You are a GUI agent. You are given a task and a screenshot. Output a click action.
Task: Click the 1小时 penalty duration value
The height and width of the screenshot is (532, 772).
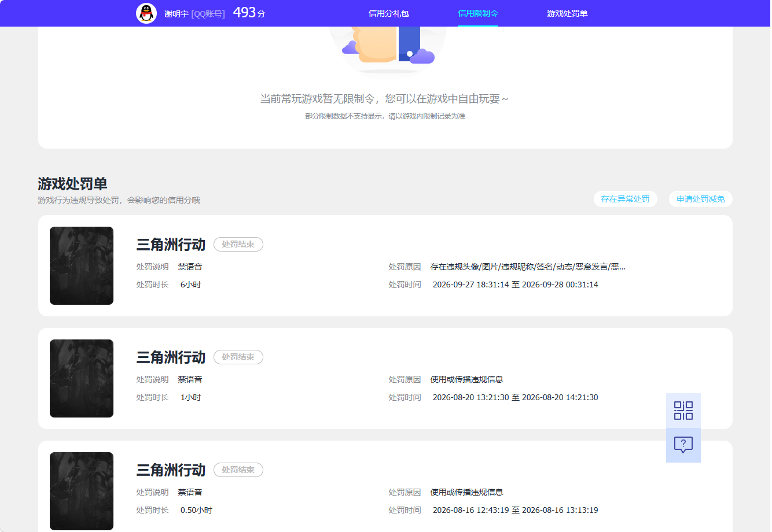191,397
